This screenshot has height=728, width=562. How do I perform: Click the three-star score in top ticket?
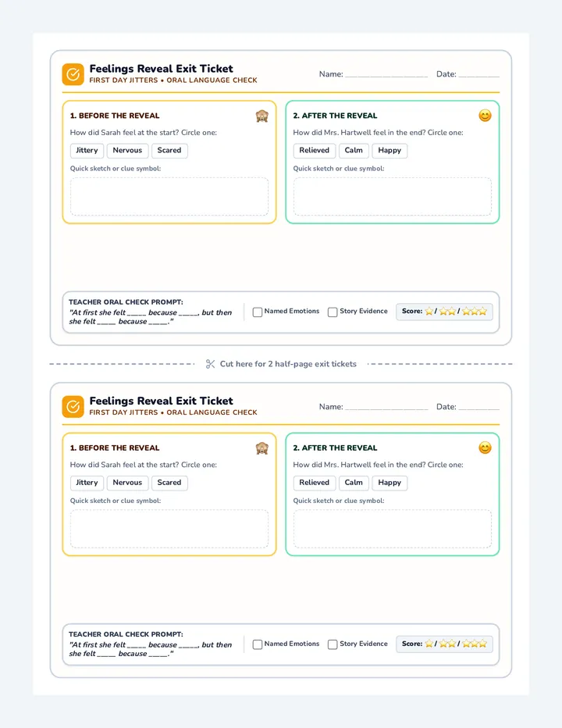click(475, 311)
